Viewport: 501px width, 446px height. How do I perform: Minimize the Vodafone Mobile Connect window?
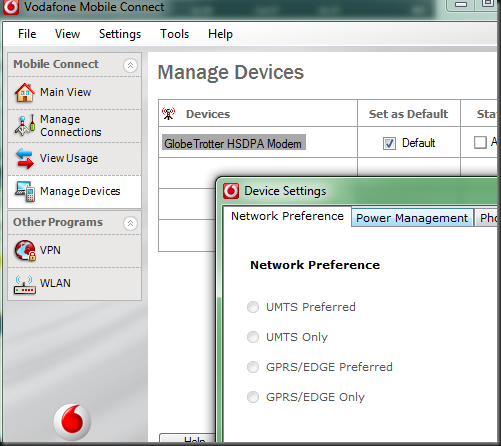pyautogui.click(x=461, y=4)
